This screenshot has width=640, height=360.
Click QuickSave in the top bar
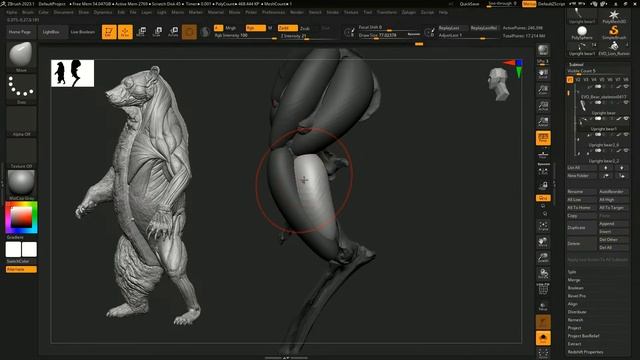click(x=469, y=4)
